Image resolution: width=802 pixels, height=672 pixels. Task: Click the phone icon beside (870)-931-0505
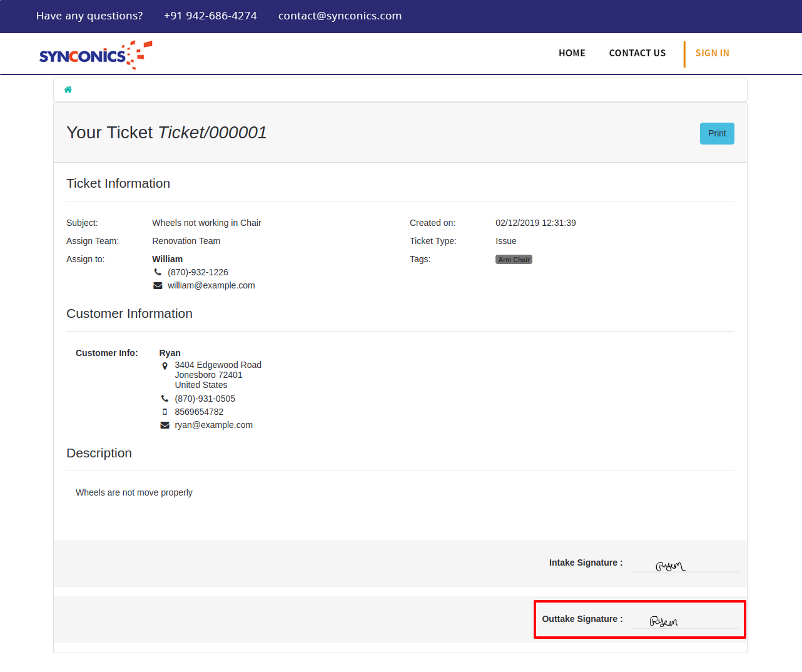[165, 399]
